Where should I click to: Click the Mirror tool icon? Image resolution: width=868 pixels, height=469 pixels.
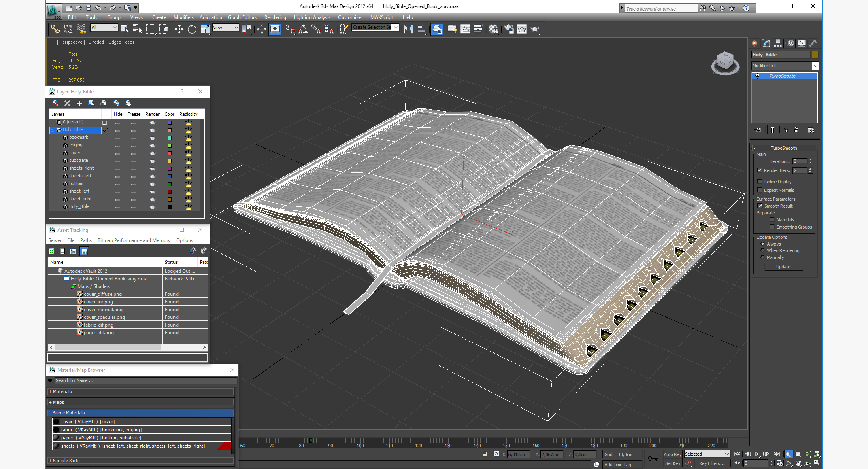click(408, 29)
